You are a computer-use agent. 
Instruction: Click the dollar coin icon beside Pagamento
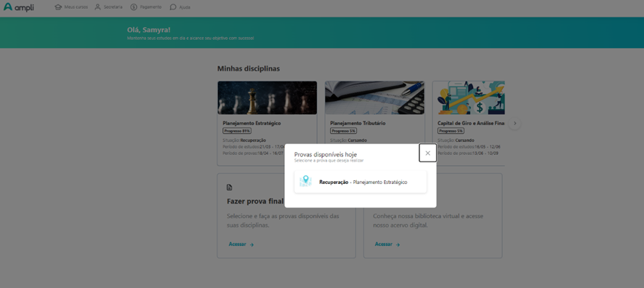[134, 7]
